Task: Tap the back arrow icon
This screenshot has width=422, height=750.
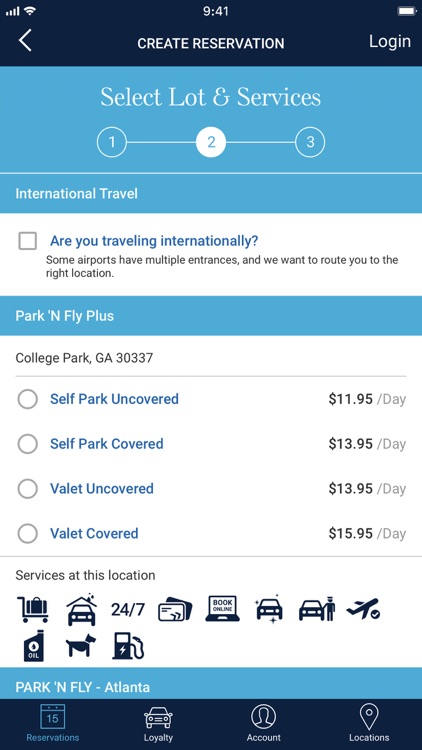Action: (25, 41)
